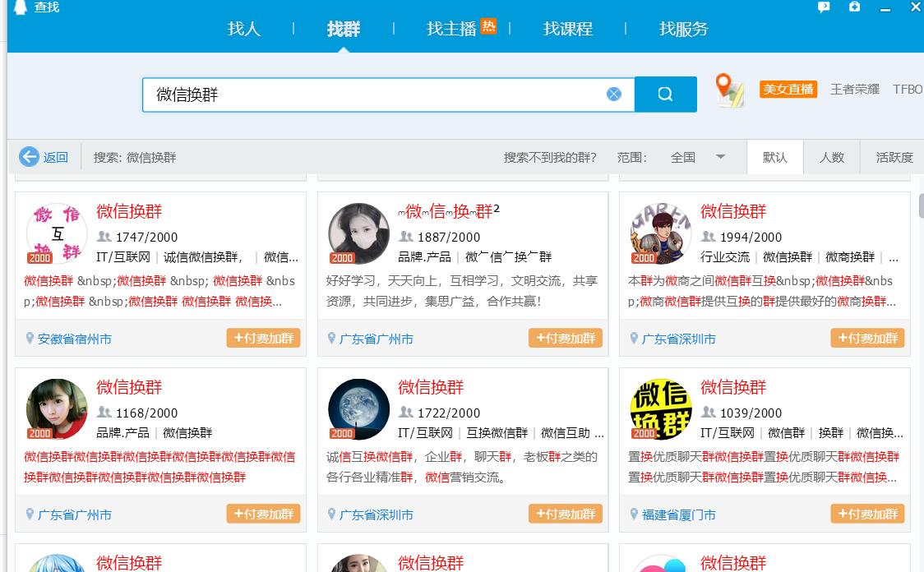
Task: Open the 微信换群 title above 1994/2000
Action: click(x=733, y=211)
